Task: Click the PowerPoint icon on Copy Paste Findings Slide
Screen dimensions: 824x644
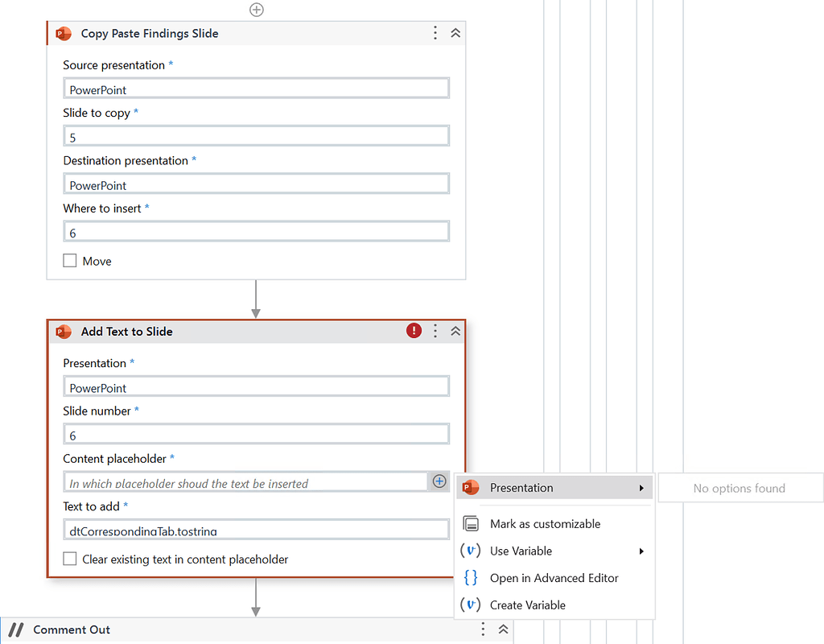Action: [63, 34]
